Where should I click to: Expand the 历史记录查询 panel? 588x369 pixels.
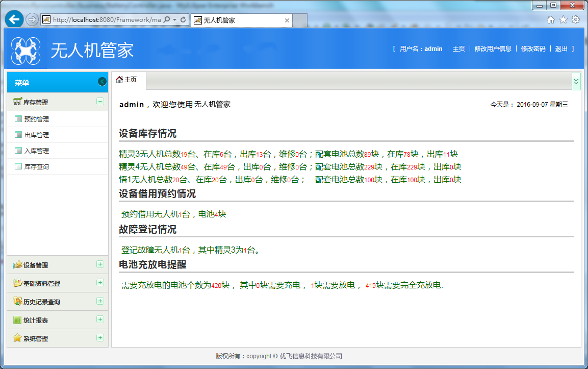pyautogui.click(x=100, y=301)
